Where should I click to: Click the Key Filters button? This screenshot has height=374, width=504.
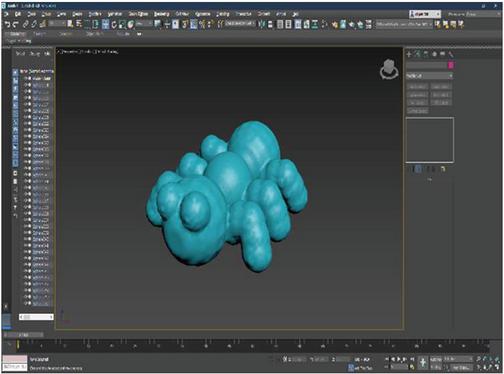[462, 367]
